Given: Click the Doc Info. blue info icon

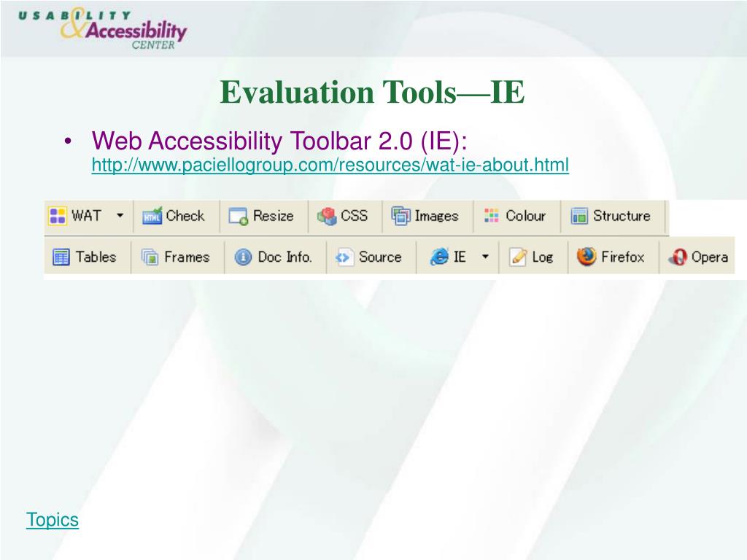Looking at the screenshot, I should coord(243,257).
